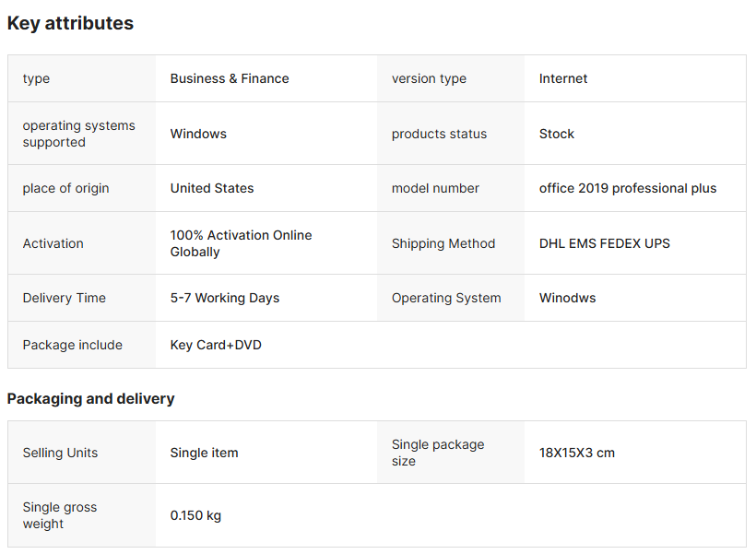
Task: Click 100% Activation Online Globally text
Action: coord(241,243)
